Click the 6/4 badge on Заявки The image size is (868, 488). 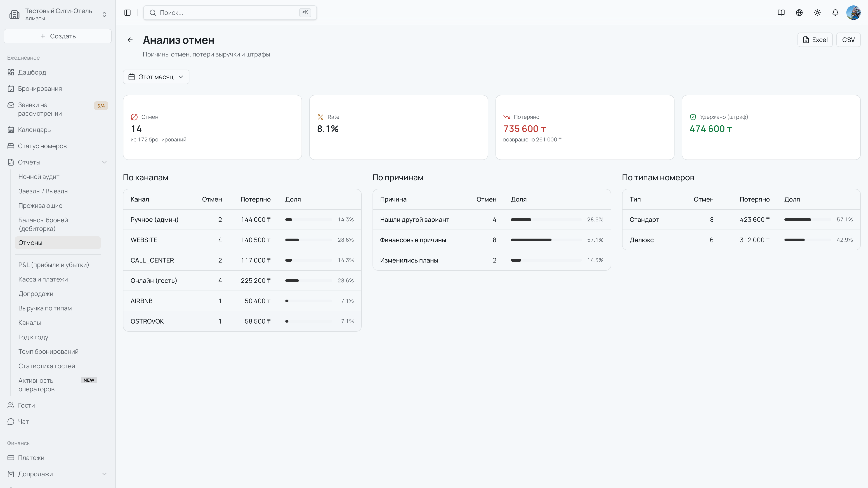pos(101,106)
